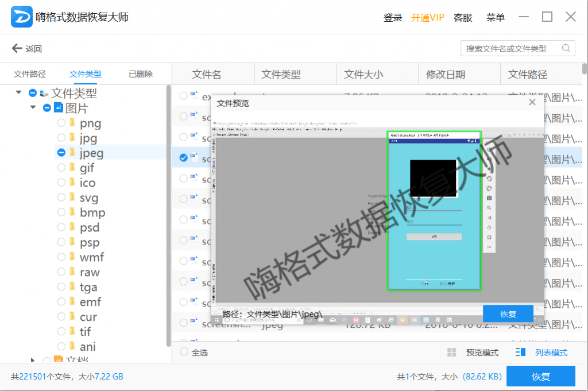Click the tga folder icon
Viewport: 588px width, 391px height.
tap(72, 287)
